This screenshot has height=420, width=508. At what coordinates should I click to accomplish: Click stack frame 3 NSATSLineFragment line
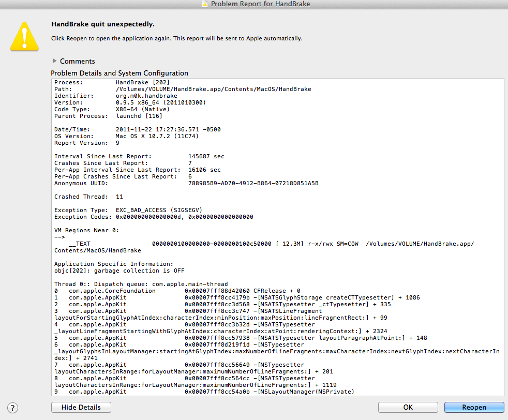(220, 314)
